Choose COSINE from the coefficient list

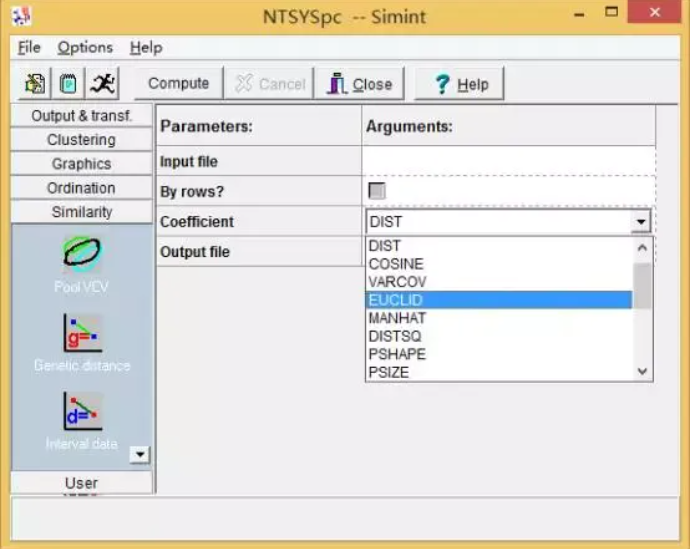tap(499, 264)
